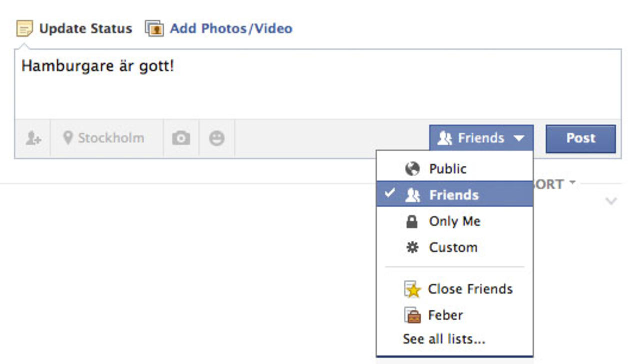Click the star icon for Close Friends
This screenshot has width=640, height=364.
coord(412,289)
